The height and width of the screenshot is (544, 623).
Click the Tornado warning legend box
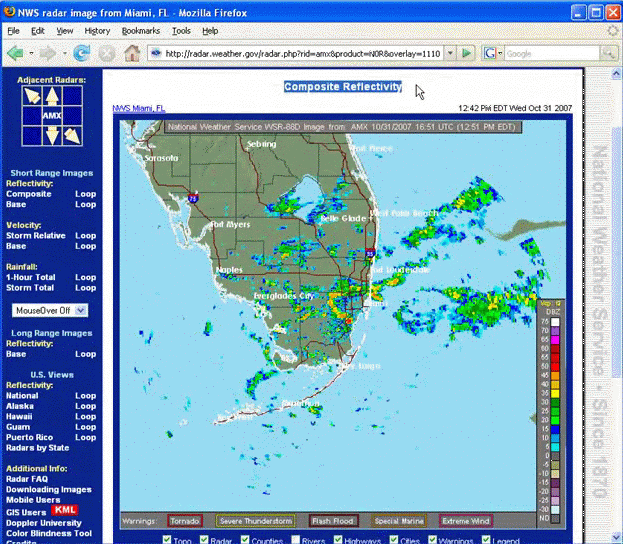click(x=185, y=521)
